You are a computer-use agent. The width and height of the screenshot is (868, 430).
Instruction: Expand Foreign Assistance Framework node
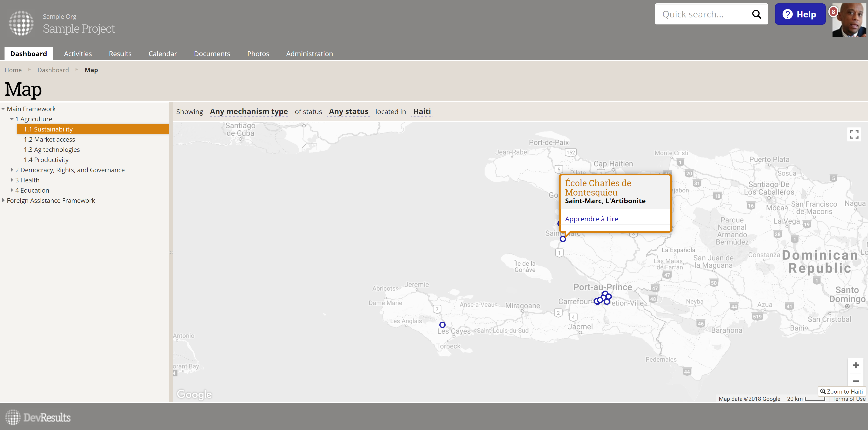3,200
